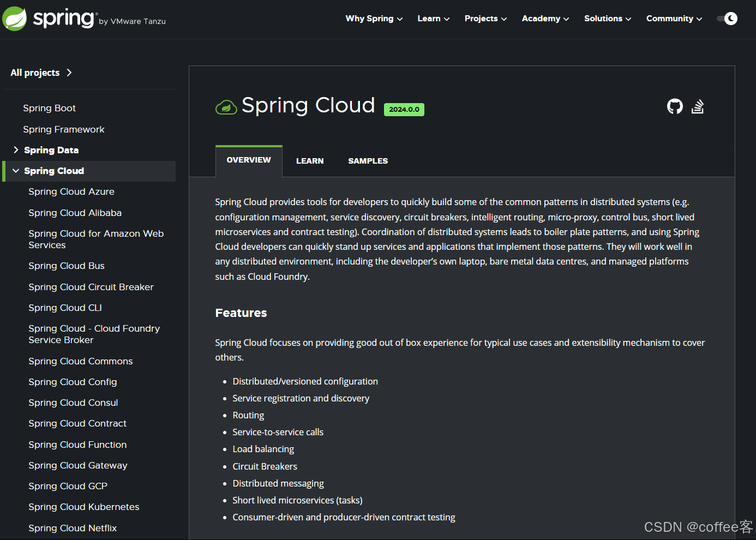Click the 'Routing' bullet item

[x=248, y=415]
